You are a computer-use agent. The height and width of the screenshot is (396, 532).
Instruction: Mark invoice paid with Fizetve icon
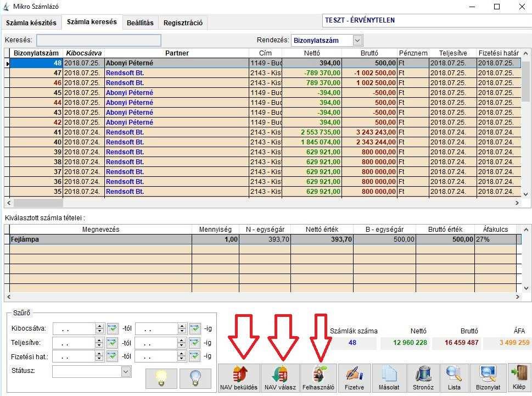pyautogui.click(x=354, y=378)
